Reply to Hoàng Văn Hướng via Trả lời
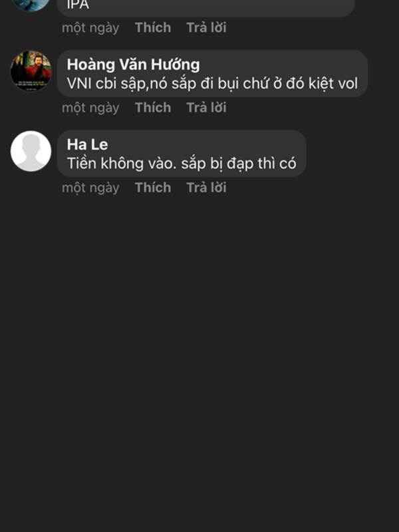 point(206,108)
